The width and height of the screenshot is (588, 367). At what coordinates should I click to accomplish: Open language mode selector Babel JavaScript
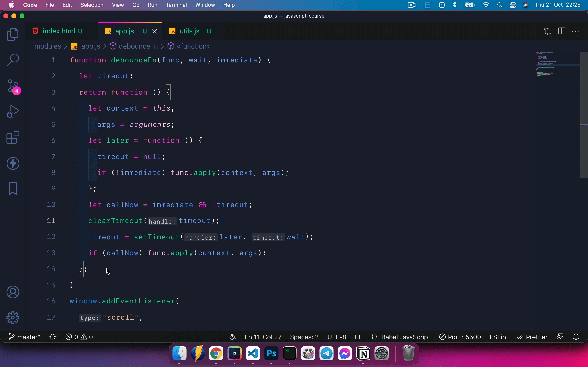point(401,337)
